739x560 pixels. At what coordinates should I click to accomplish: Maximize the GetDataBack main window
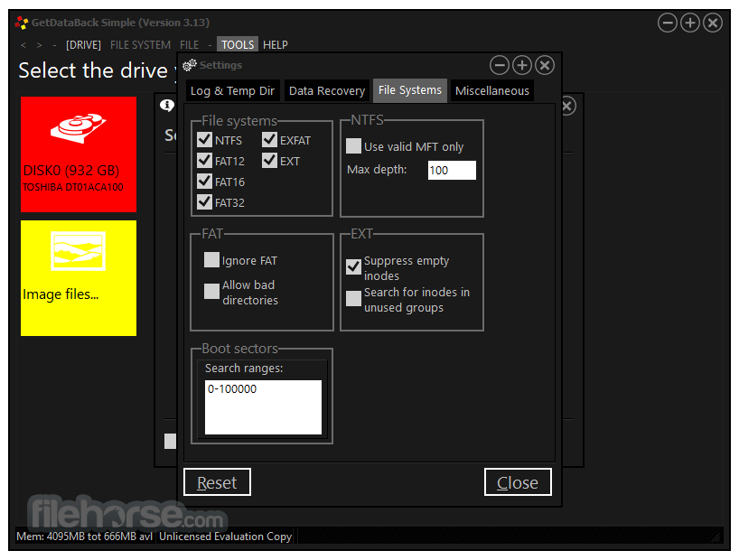690,23
